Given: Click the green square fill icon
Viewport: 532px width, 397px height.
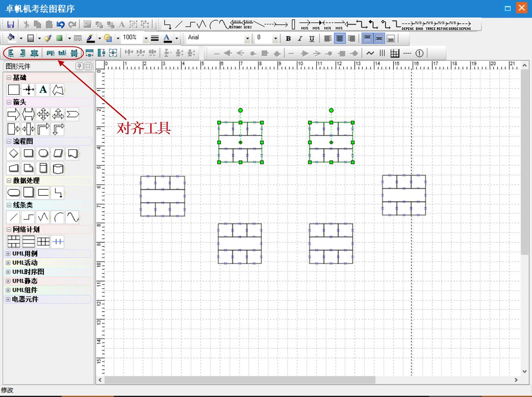Looking at the screenshot, I should click(x=60, y=38).
